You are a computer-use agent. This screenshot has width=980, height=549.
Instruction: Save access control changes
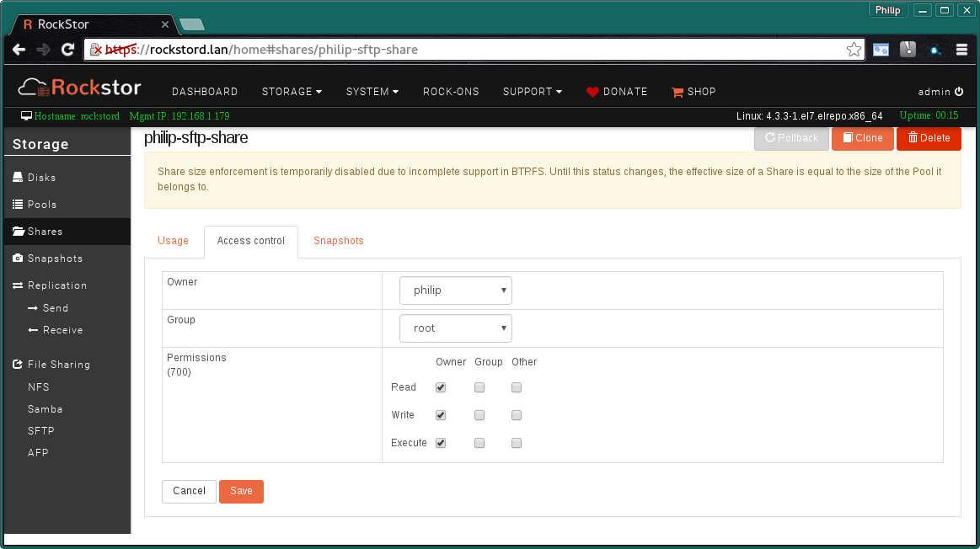pyautogui.click(x=241, y=491)
